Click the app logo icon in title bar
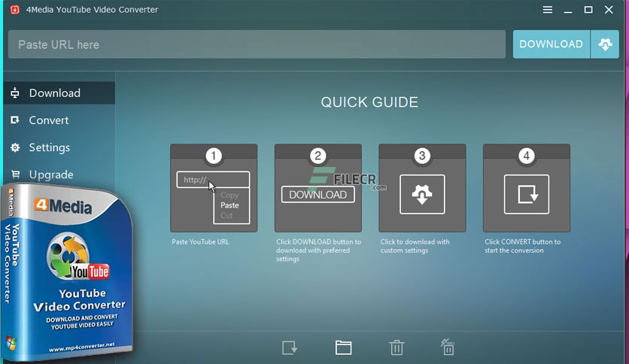Screen dimensions: 629x364 pos(15,10)
